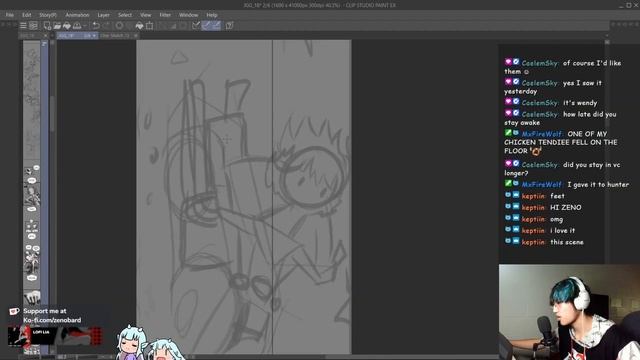
Task: Click the Redo arrow icon
Action: click(x=106, y=26)
